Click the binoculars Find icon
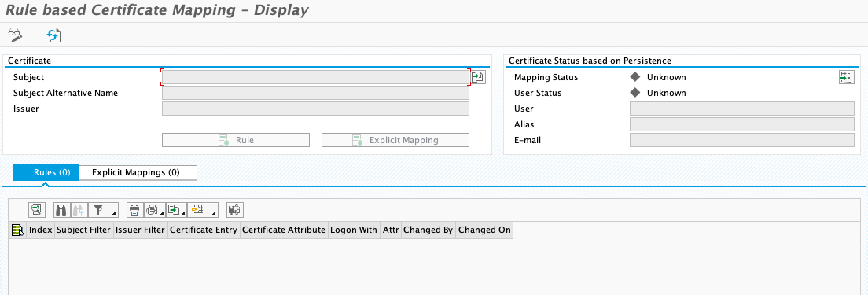This screenshot has width=868, height=295. (x=61, y=210)
